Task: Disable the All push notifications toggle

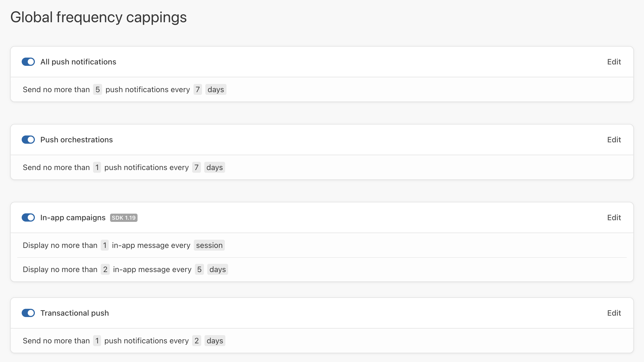Action: coord(28,62)
